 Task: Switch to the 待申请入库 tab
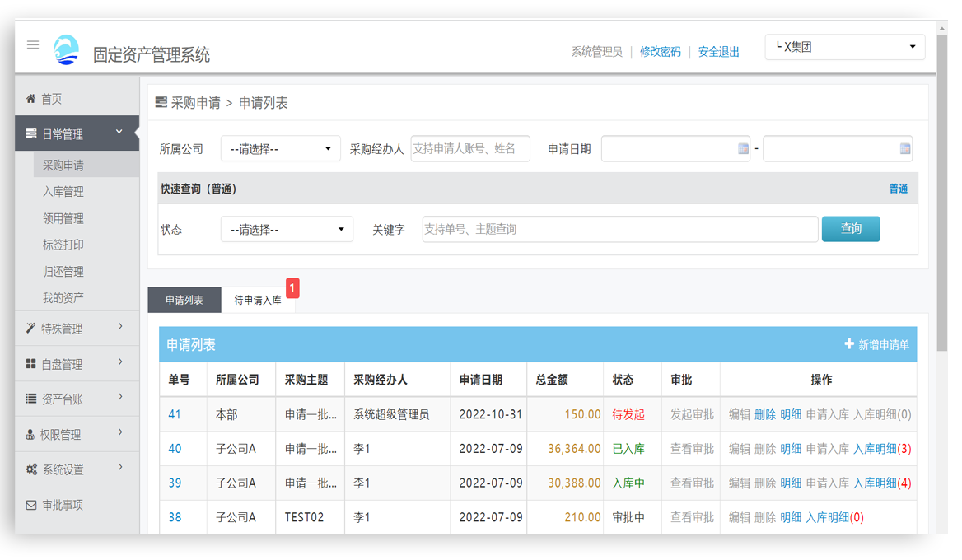tap(259, 299)
